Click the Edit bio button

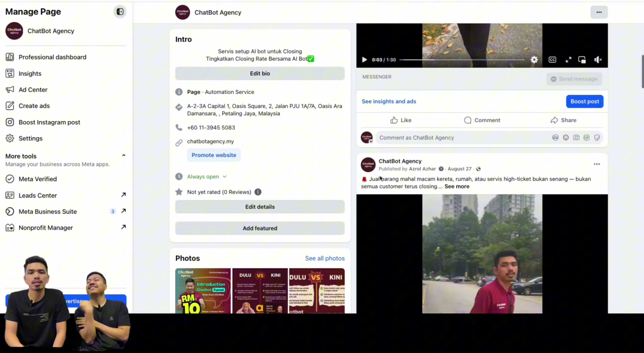pyautogui.click(x=260, y=74)
